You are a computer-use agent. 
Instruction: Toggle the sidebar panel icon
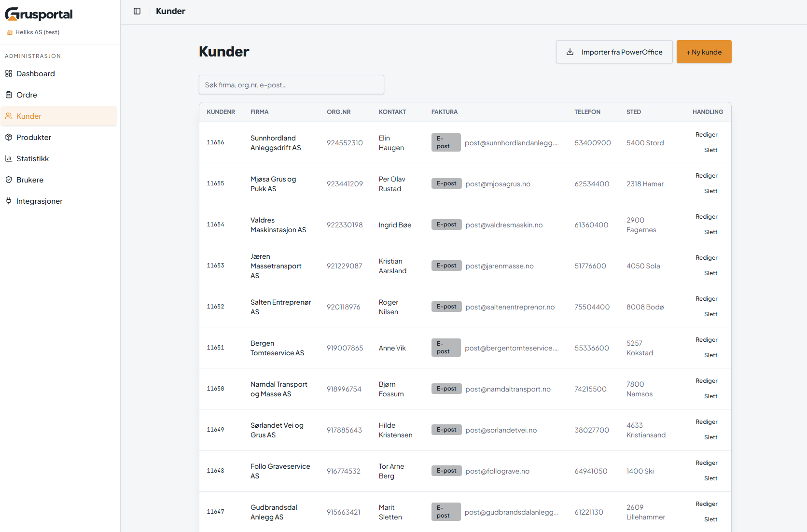coord(137,11)
